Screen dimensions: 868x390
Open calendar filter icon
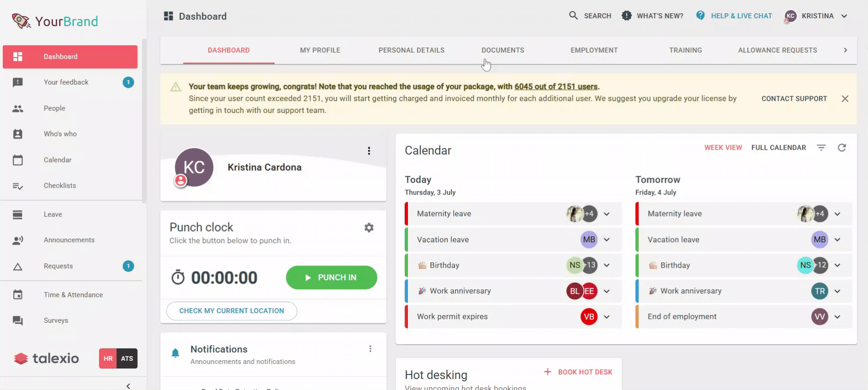[x=821, y=147]
